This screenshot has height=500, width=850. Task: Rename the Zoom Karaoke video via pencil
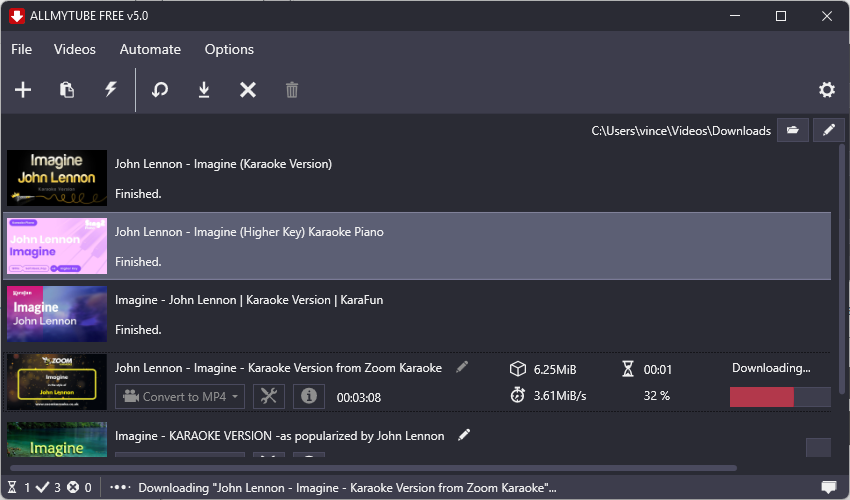(462, 368)
